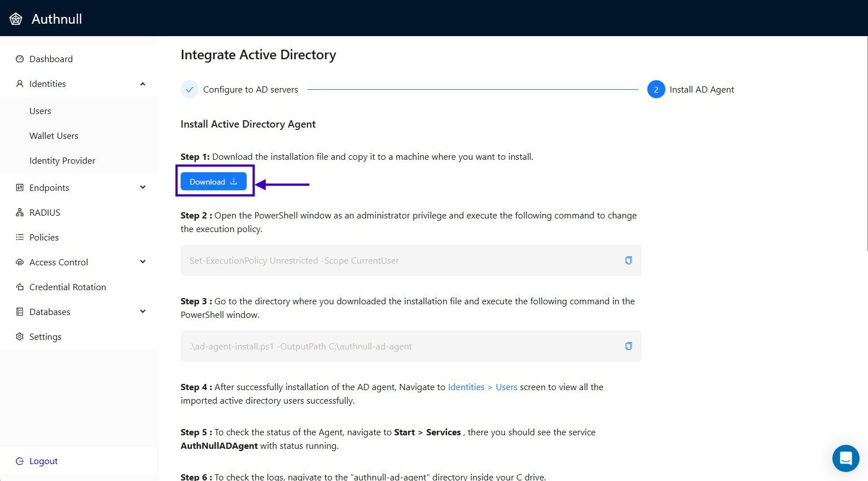Select the RADIUS sidebar icon
This screenshot has height=481, width=868.
pos(20,212)
